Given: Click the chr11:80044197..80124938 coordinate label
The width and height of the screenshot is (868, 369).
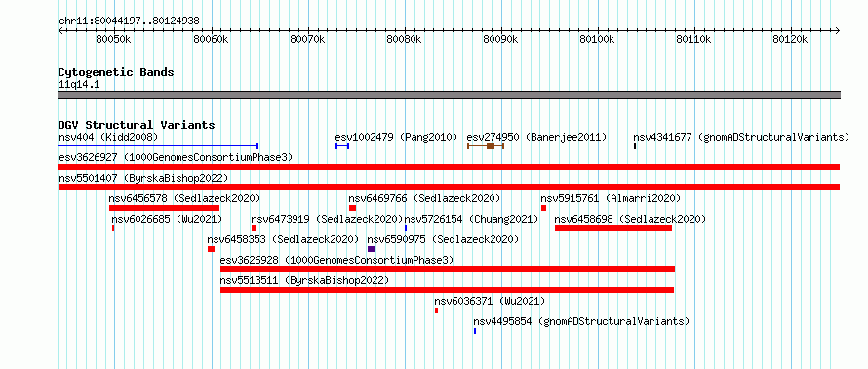Looking at the screenshot, I should pos(129,21).
